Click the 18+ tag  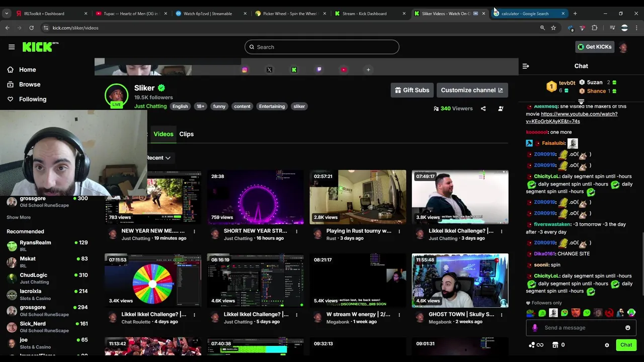pos(201,107)
